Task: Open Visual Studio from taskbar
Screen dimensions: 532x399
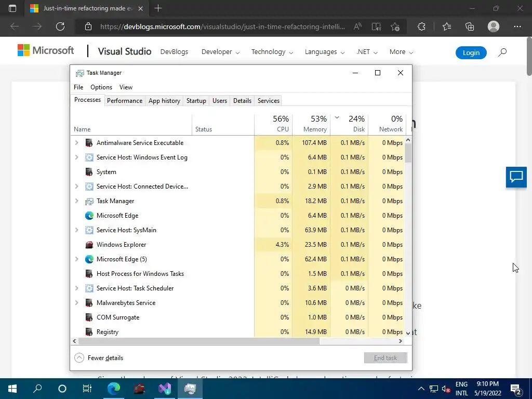Action: point(165,389)
